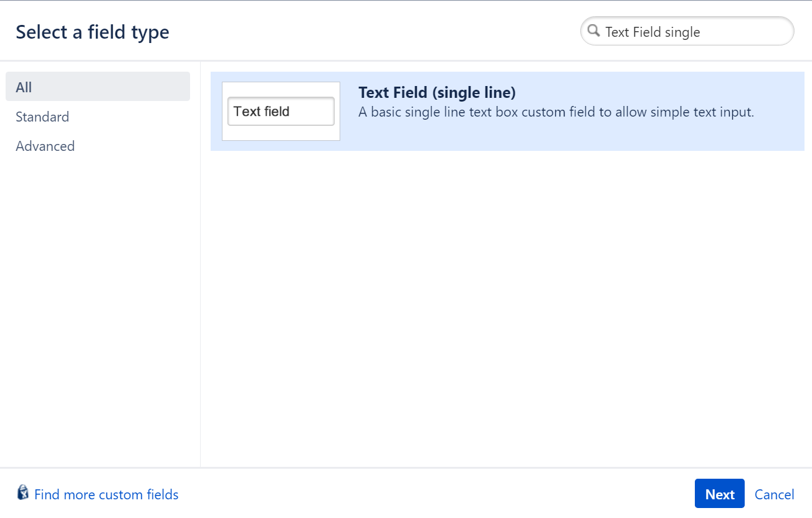The image size is (812, 518).
Task: Click the 'Select a field type' dialog heading
Action: [x=92, y=32]
